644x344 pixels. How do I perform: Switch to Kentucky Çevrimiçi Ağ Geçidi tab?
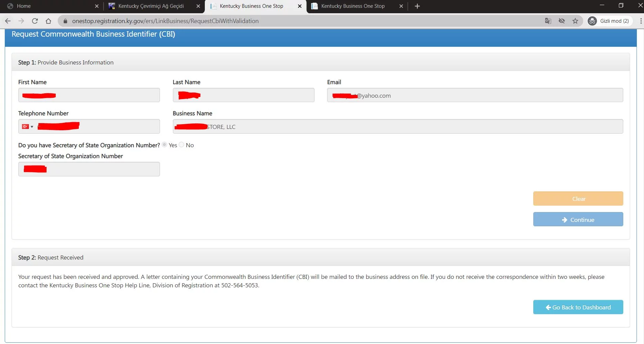(x=151, y=6)
